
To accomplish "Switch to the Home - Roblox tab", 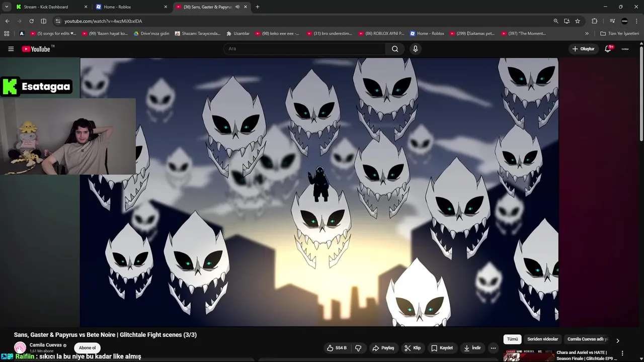I will [131, 7].
